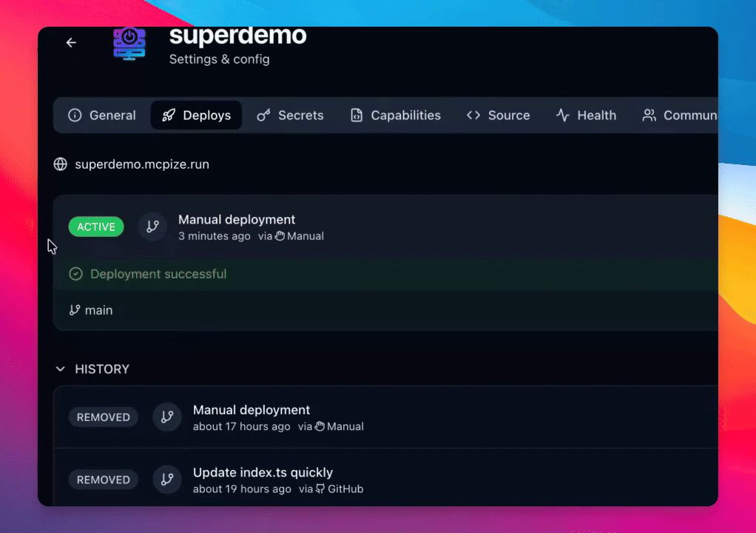This screenshot has width=756, height=533.
Task: Open superdemo.mcpize.run link
Action: pos(142,164)
